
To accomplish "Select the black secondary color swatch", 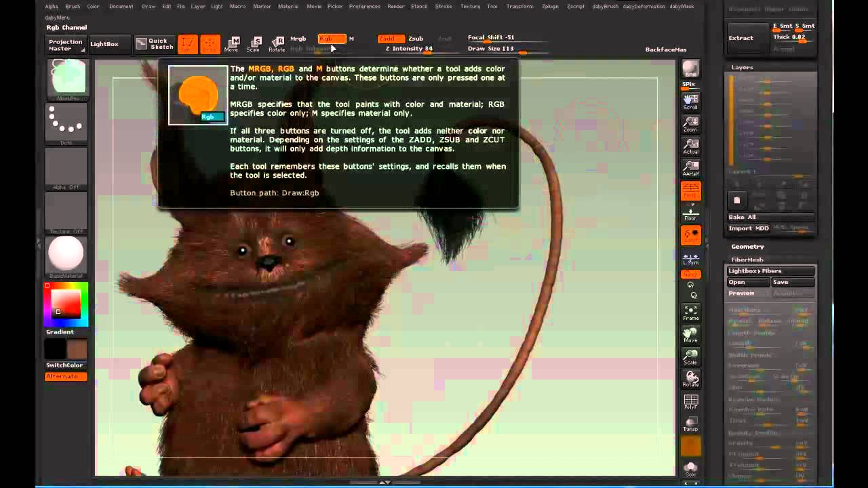I will [x=55, y=349].
